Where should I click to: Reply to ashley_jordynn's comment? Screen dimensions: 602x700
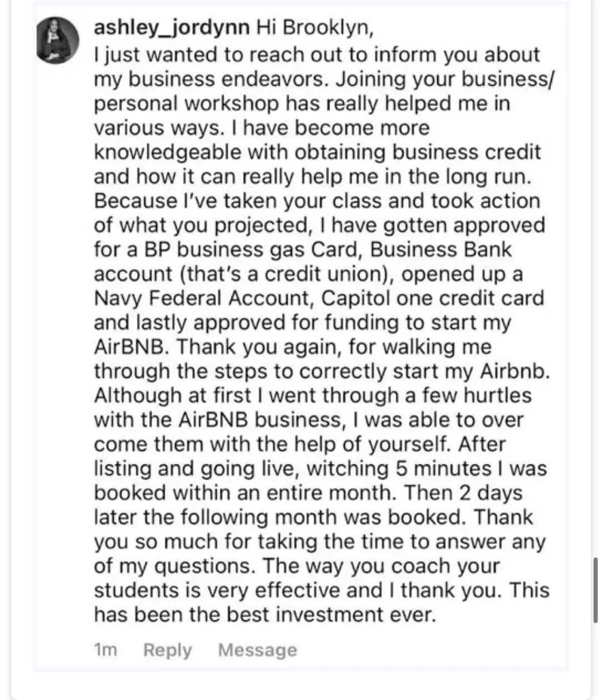tap(168, 650)
